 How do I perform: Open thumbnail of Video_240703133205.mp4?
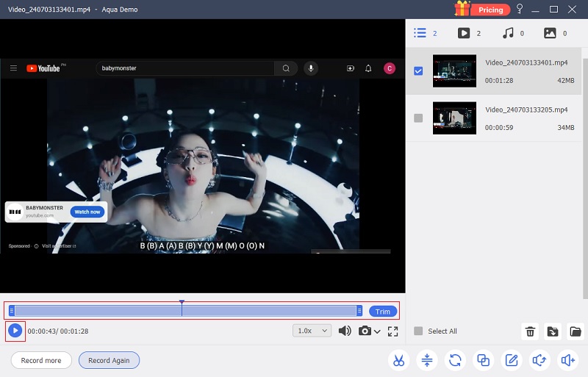coord(454,118)
